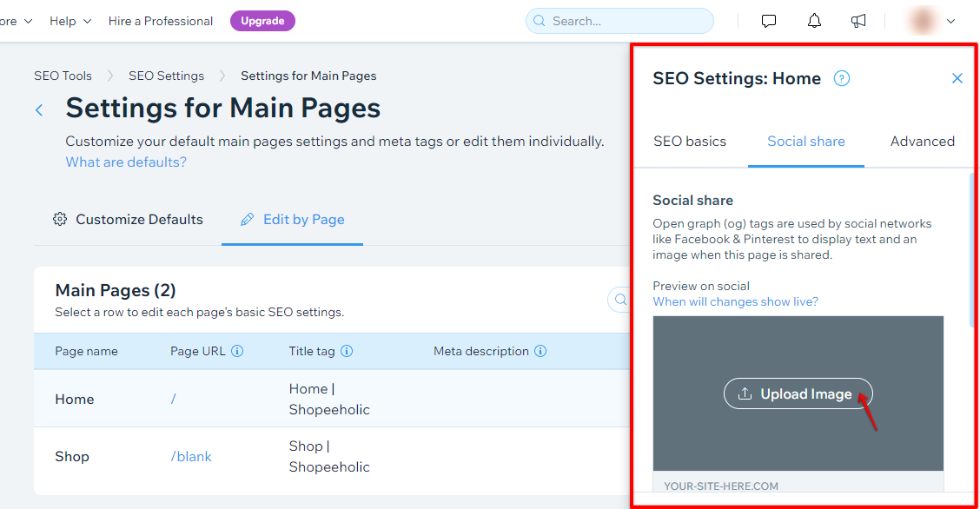980x509 pixels.
Task: Expand the Help menu dropdown
Action: [x=70, y=21]
